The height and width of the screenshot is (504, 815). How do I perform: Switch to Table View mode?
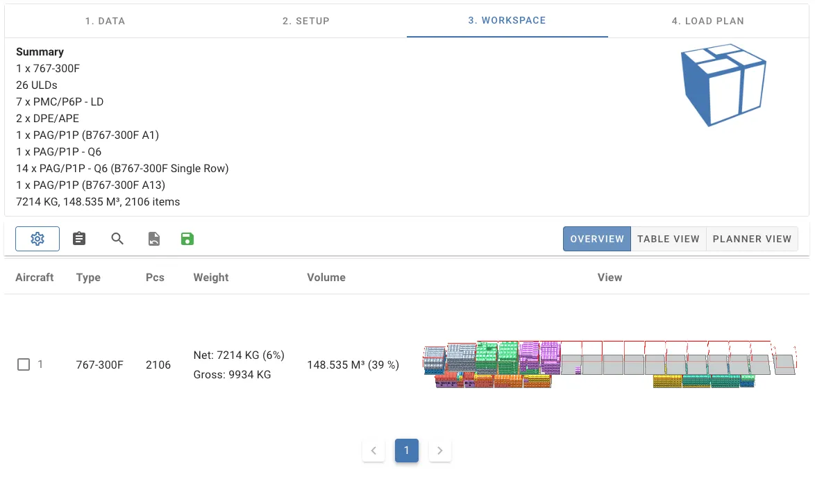pos(668,239)
